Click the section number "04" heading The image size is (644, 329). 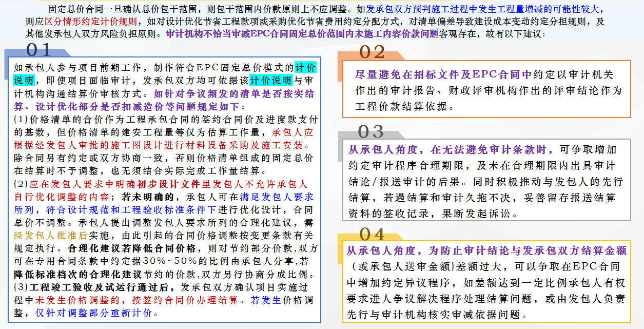coord(372,234)
